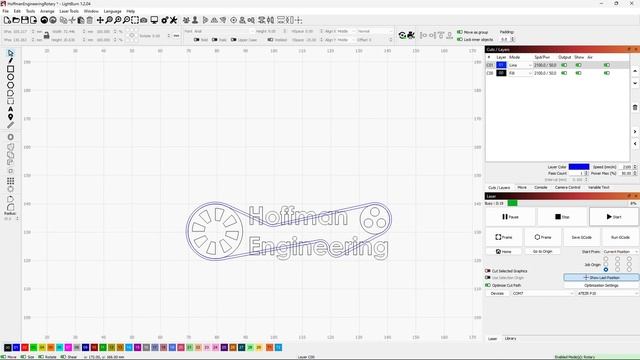Toggle the Bold text switch

coord(196,40)
